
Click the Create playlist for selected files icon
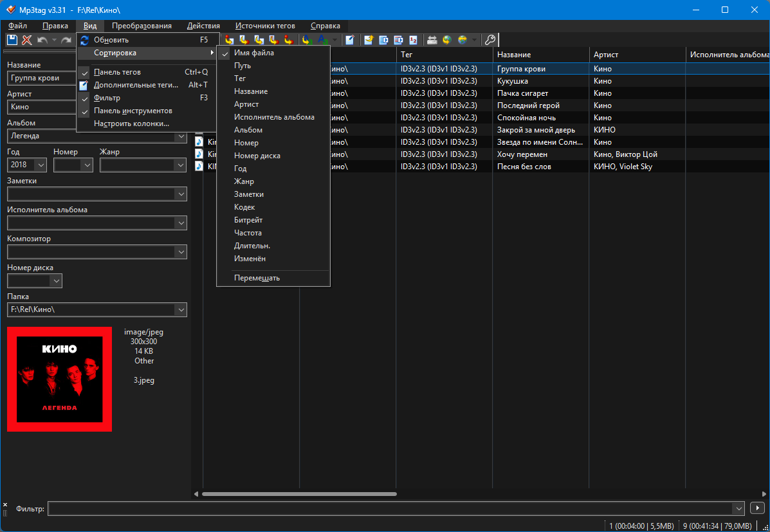pos(398,41)
